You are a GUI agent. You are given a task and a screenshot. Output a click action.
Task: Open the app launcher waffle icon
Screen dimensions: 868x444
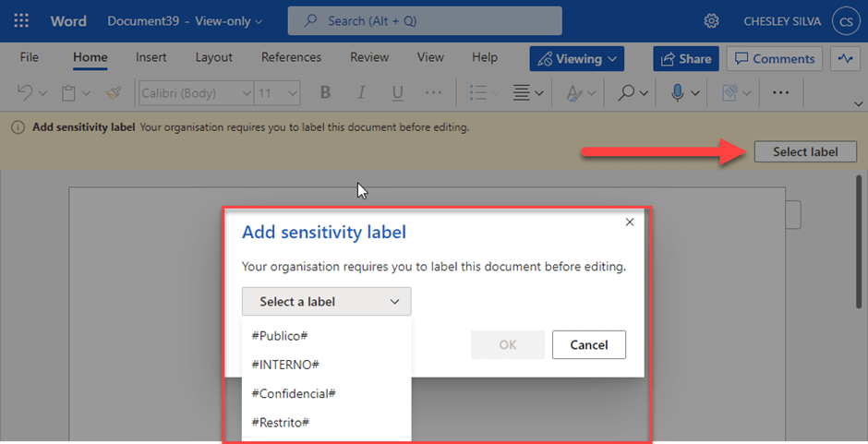(x=22, y=20)
